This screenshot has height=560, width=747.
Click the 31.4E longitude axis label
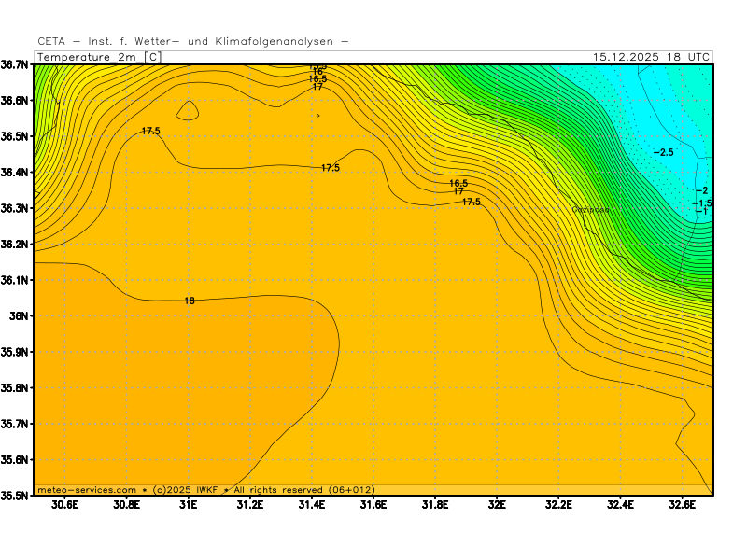[x=312, y=505]
